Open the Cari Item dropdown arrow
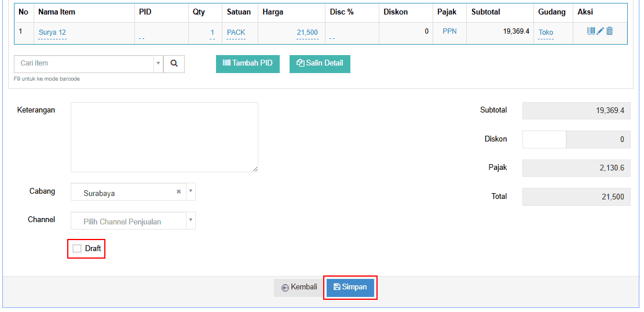The width and height of the screenshot is (644, 312). point(158,64)
